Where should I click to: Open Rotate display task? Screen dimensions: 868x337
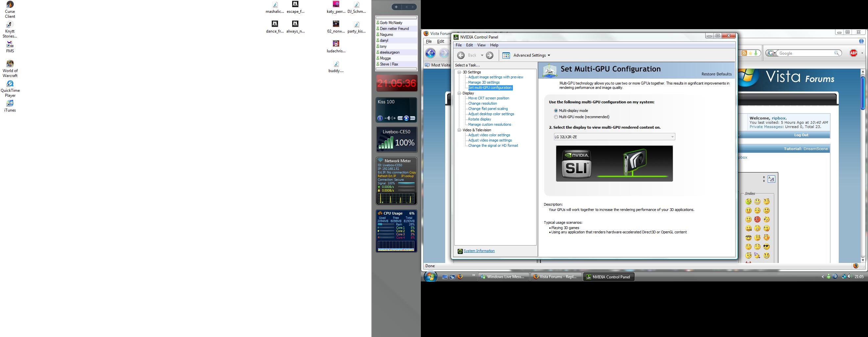coord(479,119)
